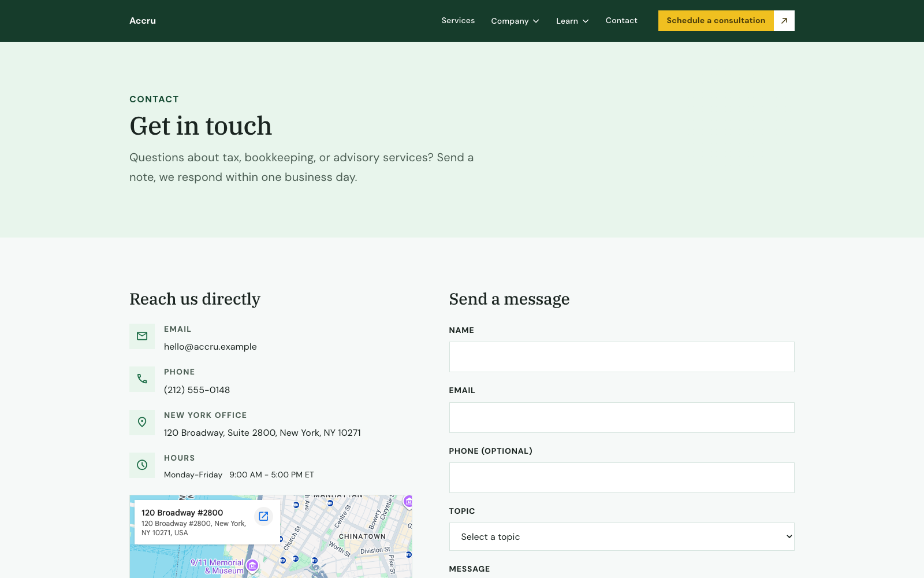
Task: Click the clock hours icon
Action: 142,465
